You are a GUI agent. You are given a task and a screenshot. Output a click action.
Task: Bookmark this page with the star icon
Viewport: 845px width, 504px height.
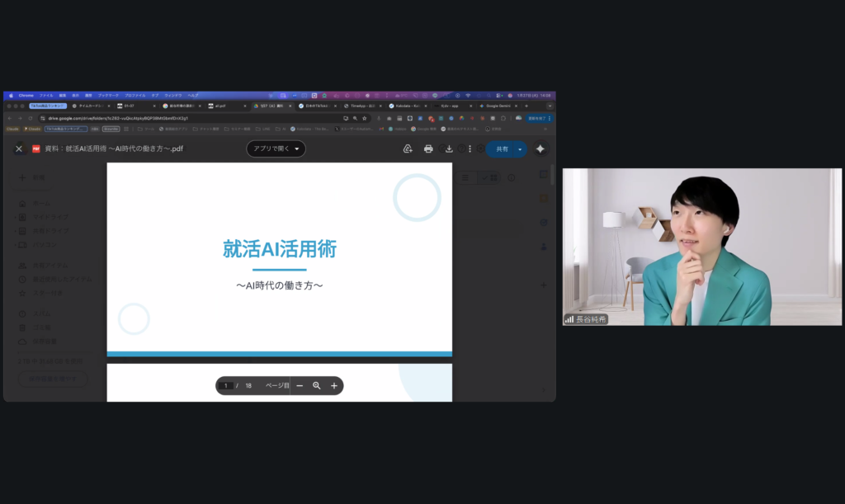[364, 118]
